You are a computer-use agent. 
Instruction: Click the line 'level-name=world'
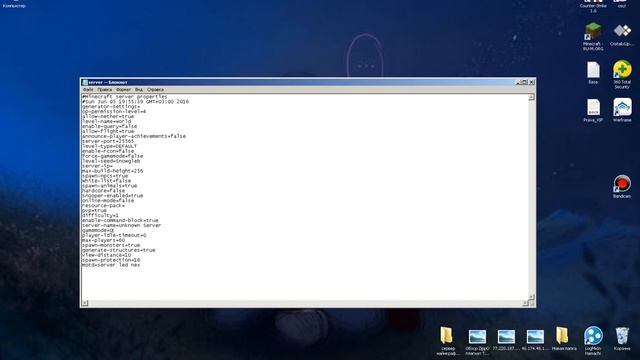[107, 121]
